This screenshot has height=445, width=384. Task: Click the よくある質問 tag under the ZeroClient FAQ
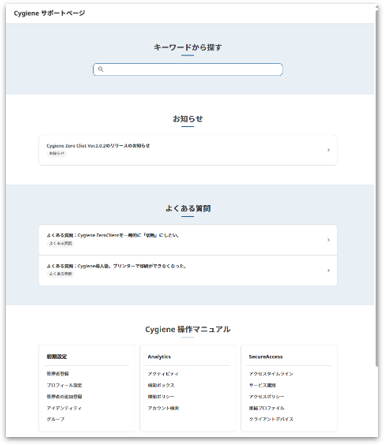click(61, 243)
